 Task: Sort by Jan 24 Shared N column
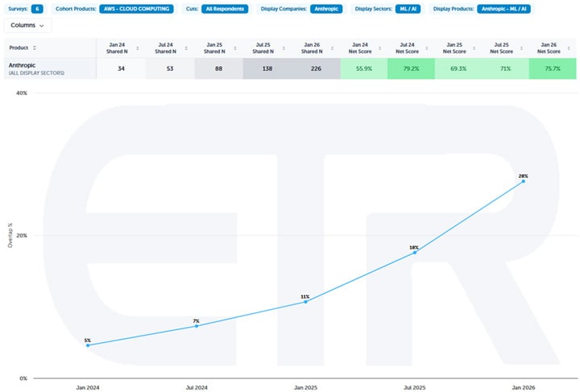138,47
